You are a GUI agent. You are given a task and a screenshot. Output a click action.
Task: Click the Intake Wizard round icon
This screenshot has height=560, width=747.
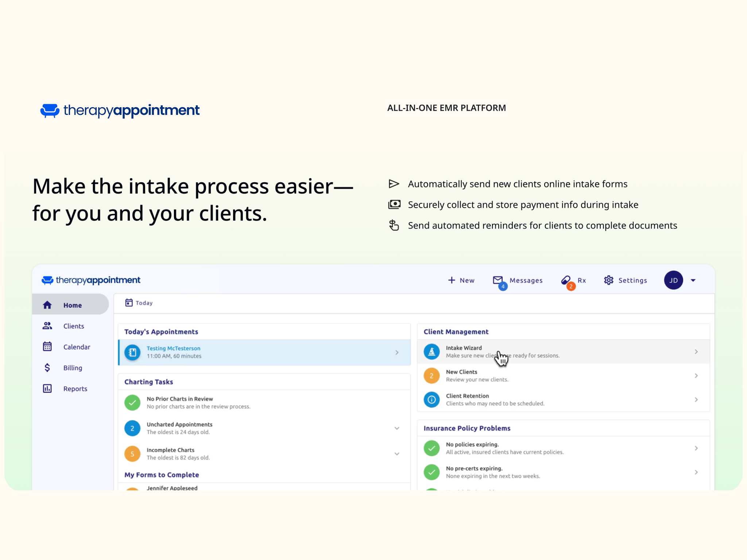point(431,351)
